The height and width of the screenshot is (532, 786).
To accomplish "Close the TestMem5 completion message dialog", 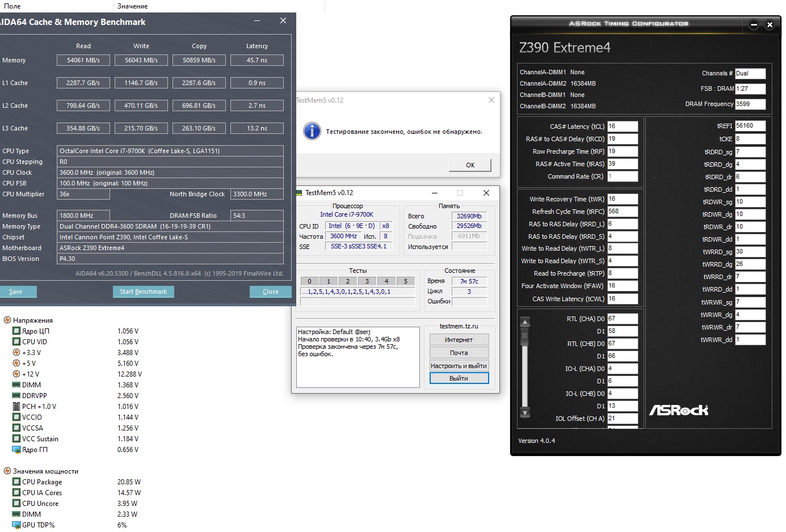I will pos(491,100).
